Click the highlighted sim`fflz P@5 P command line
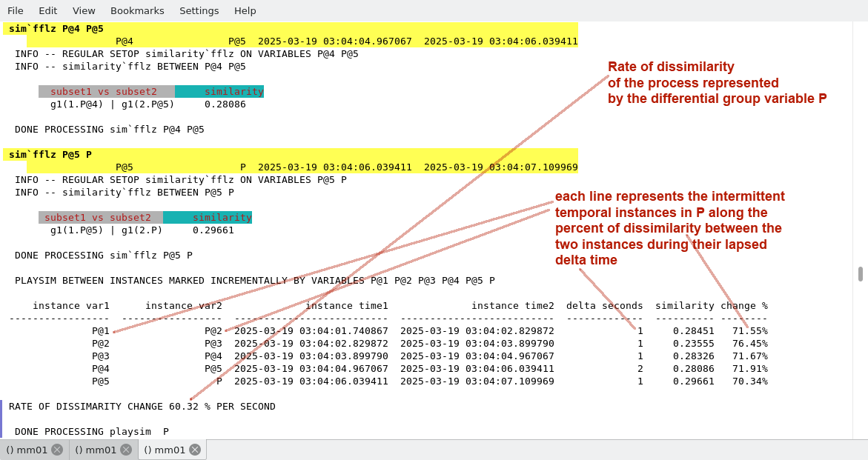The height and width of the screenshot is (460, 868). (x=50, y=154)
